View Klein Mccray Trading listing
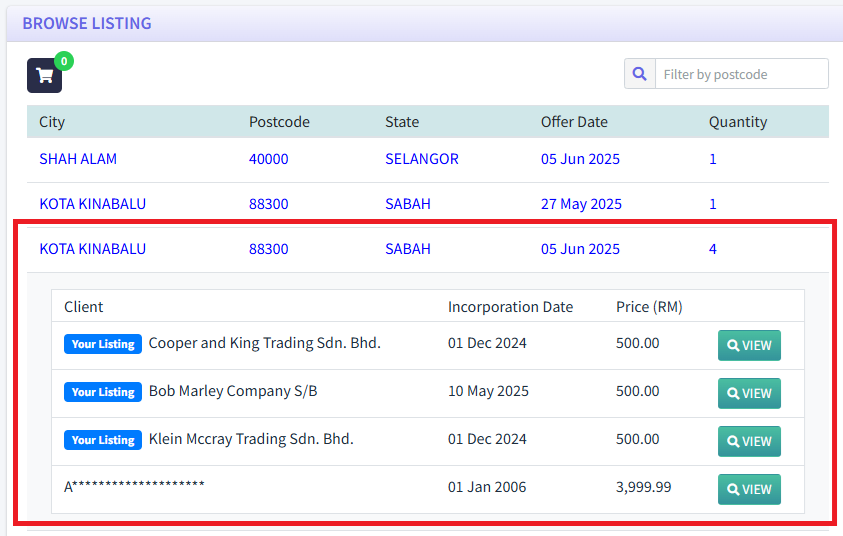843x536 pixels. tap(749, 441)
